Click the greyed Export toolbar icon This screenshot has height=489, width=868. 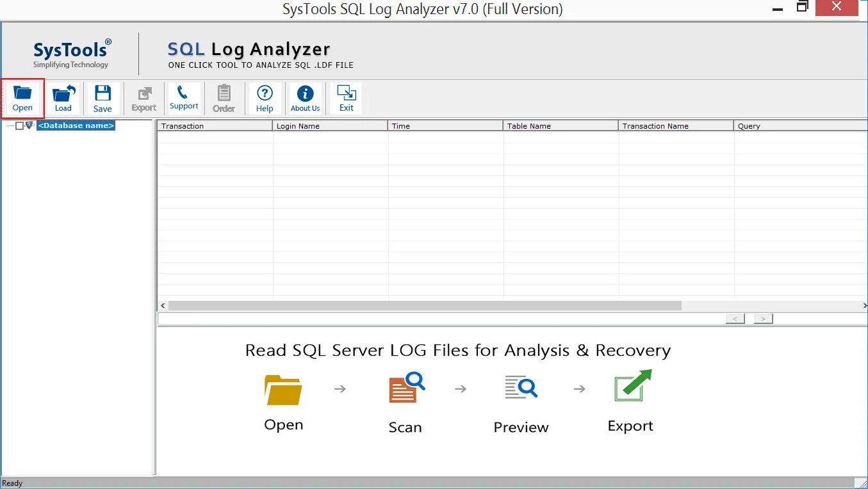coord(144,99)
